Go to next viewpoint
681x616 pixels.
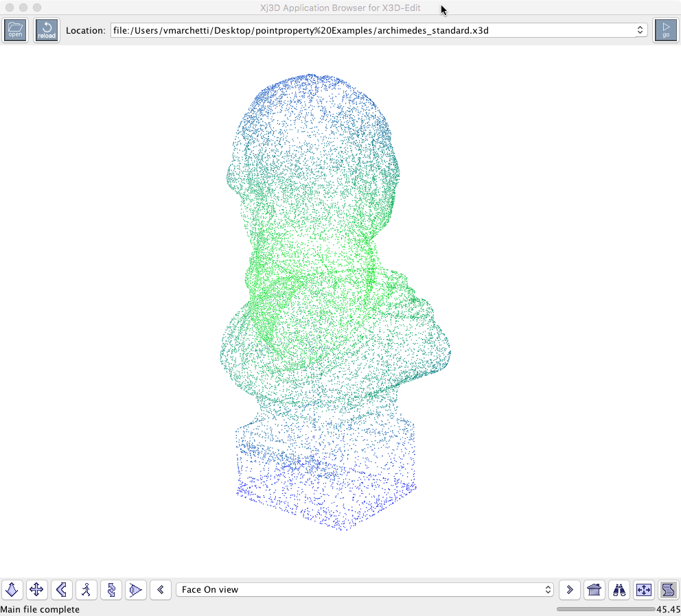pos(570,589)
